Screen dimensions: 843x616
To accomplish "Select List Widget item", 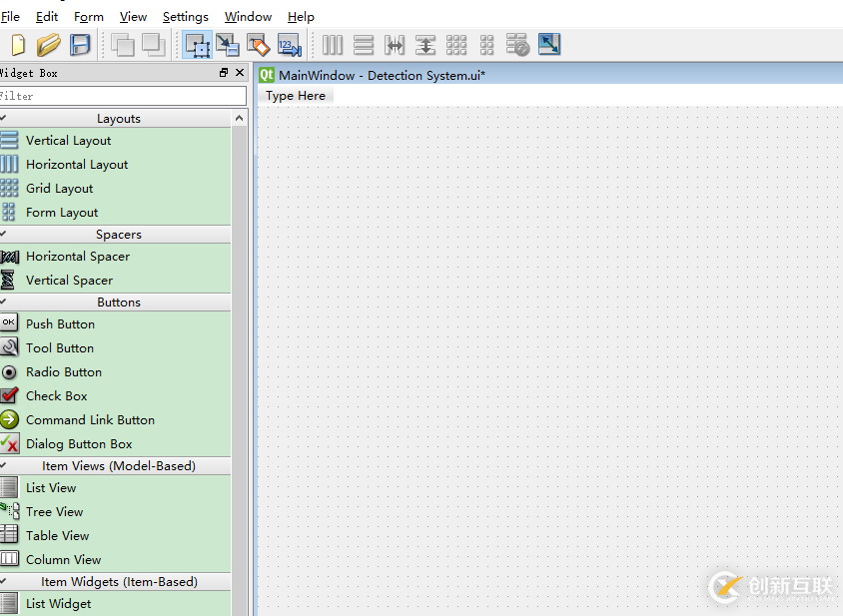I will [116, 604].
